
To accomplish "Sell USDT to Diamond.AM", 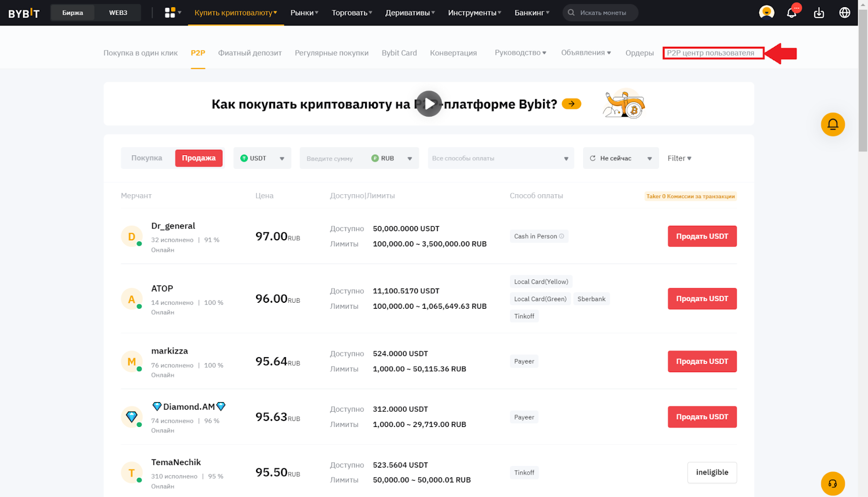I will tap(702, 417).
